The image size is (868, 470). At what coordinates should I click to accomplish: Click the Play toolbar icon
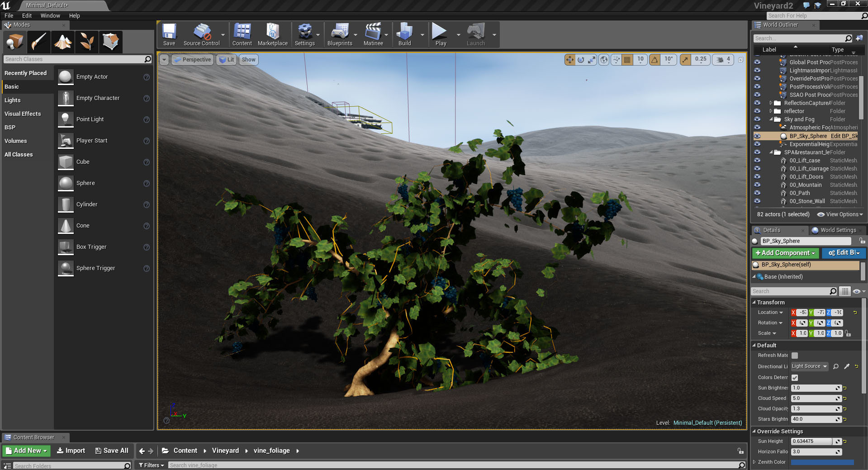[x=441, y=34]
